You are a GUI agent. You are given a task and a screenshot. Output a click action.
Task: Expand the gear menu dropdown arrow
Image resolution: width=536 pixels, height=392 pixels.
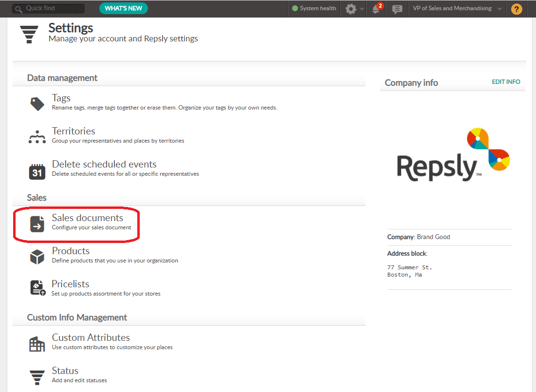point(362,9)
